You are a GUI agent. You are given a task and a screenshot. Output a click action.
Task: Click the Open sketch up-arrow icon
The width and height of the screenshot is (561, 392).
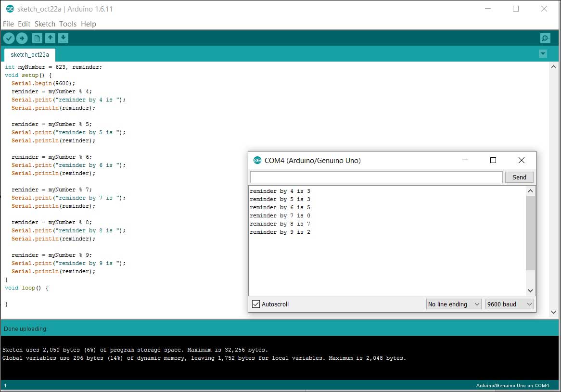click(x=50, y=38)
